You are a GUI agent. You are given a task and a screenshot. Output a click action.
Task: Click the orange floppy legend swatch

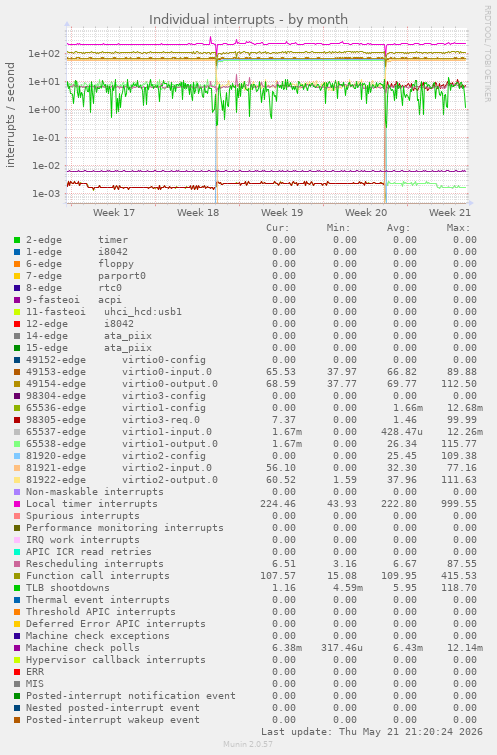click(17, 264)
